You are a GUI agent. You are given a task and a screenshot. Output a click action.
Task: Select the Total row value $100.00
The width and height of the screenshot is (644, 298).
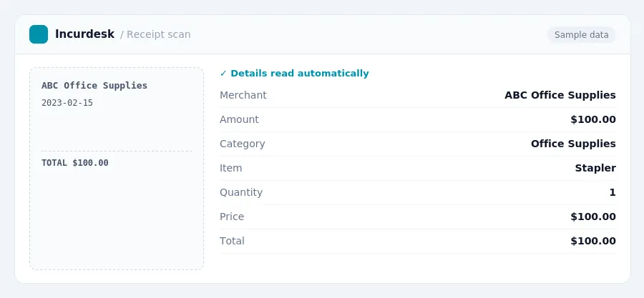pos(593,240)
